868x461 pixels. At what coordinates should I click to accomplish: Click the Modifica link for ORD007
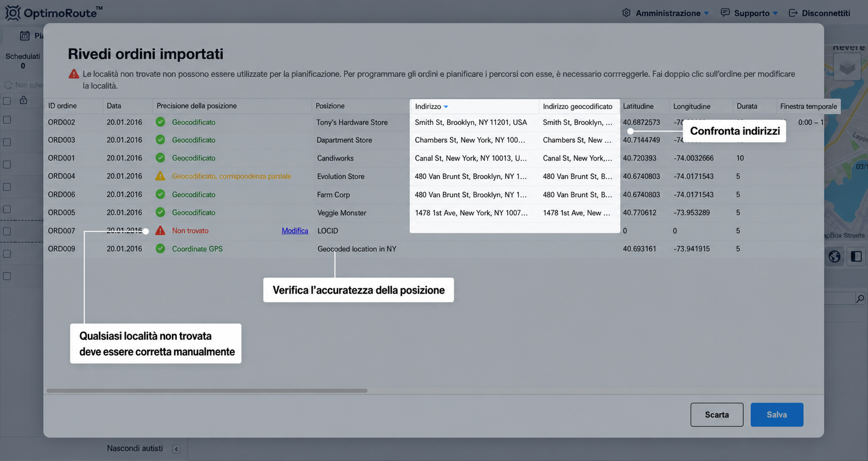tap(295, 231)
